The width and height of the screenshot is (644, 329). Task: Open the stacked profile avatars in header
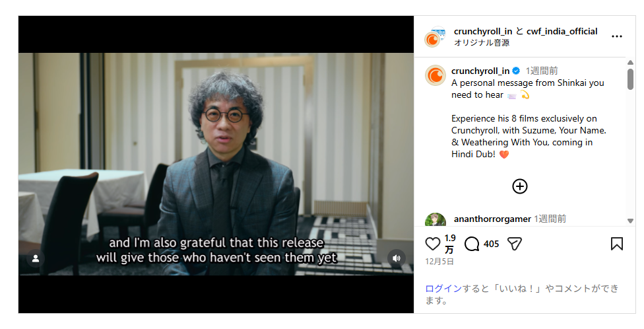(x=435, y=36)
